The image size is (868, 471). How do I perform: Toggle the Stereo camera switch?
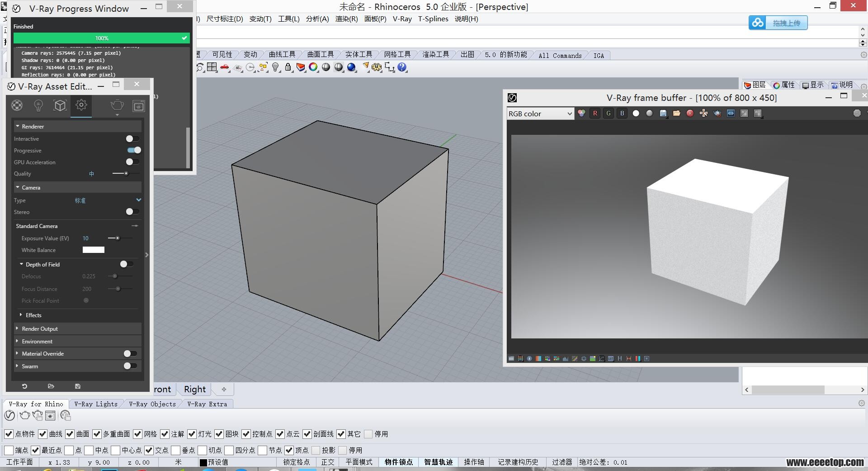132,211
